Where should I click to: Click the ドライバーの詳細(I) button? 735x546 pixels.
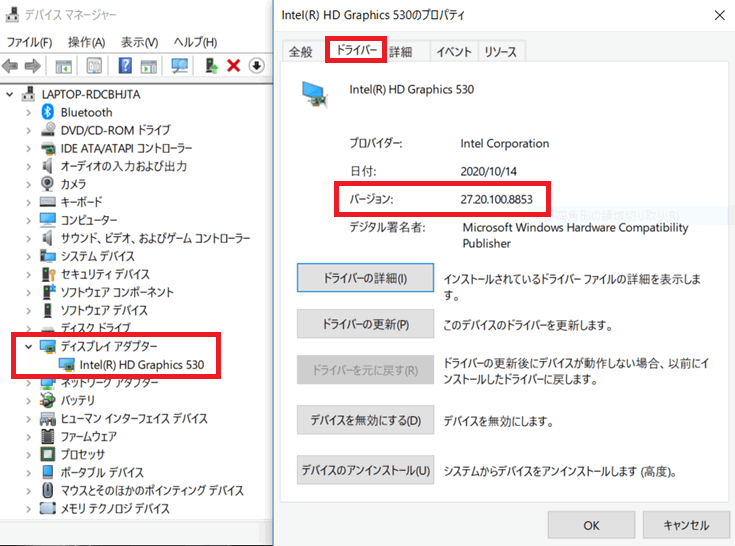click(365, 278)
